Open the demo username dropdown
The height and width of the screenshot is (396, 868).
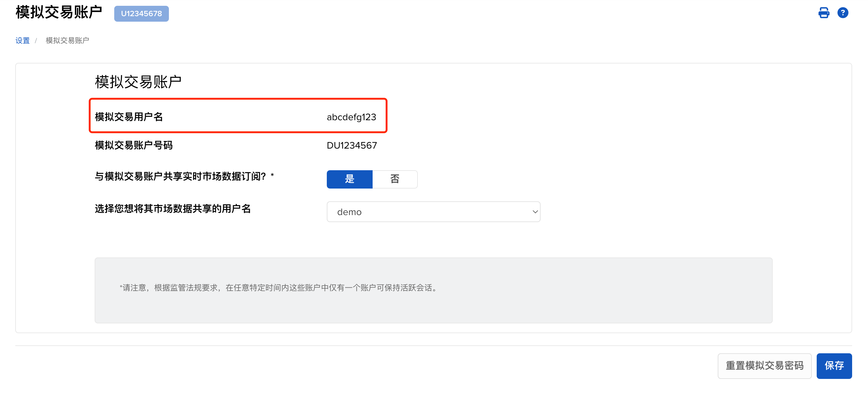pos(433,212)
